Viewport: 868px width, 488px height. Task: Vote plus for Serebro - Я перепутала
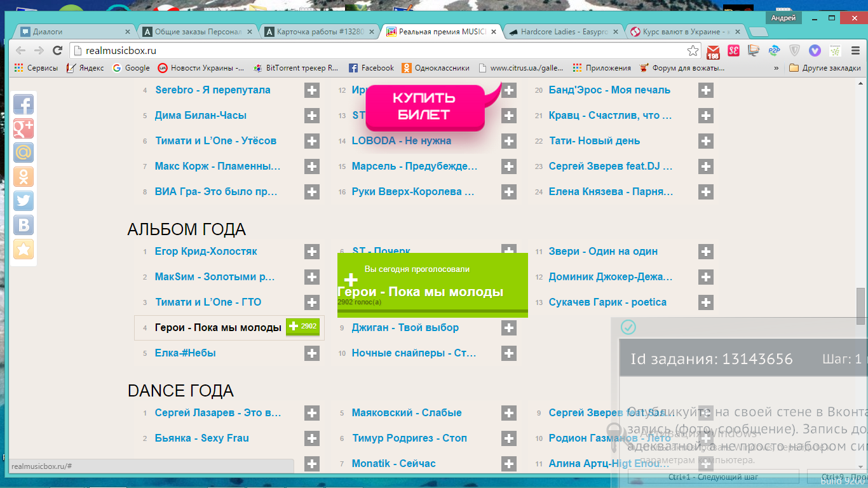tap(311, 90)
